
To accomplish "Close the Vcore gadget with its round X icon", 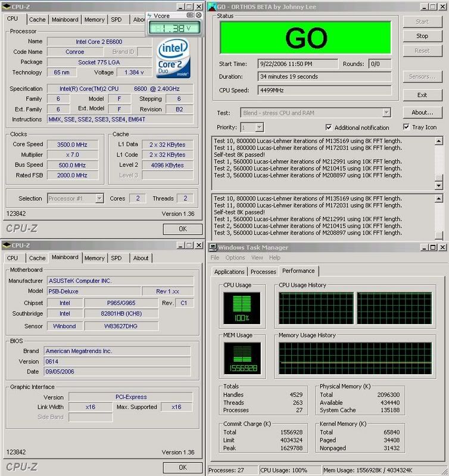I will point(199,15).
